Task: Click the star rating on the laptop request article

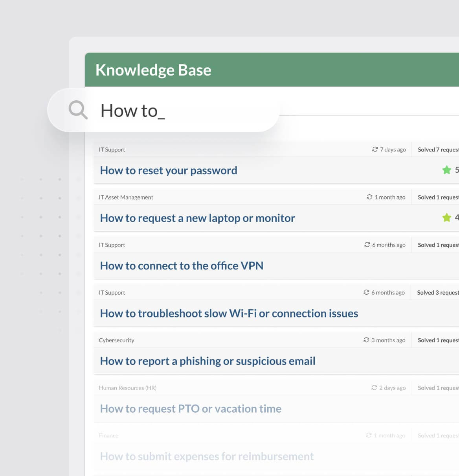Action: [446, 218]
